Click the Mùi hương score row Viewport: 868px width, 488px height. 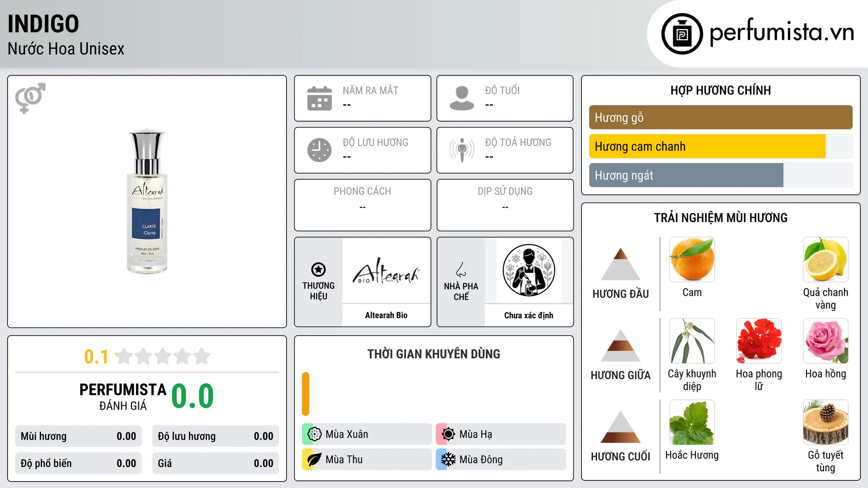point(78,436)
